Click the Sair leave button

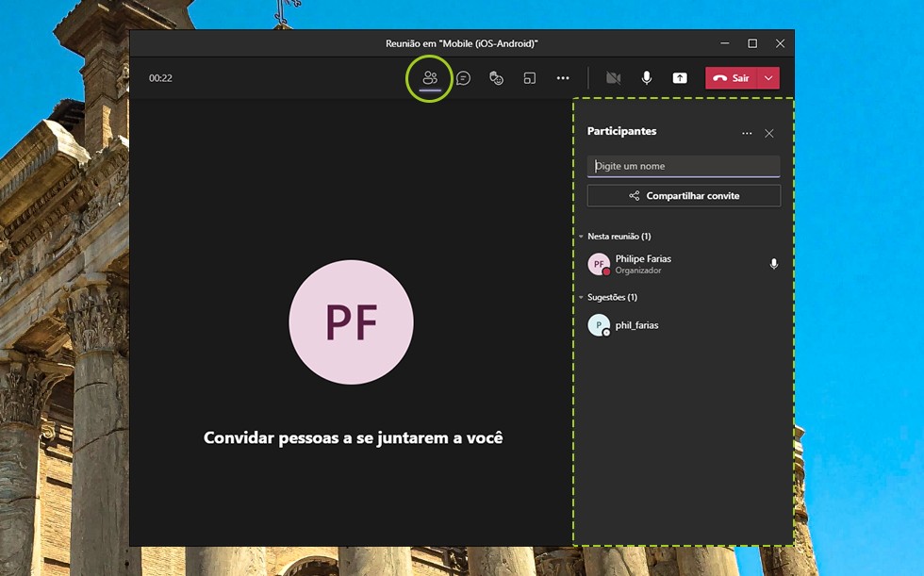pyautogui.click(x=732, y=78)
